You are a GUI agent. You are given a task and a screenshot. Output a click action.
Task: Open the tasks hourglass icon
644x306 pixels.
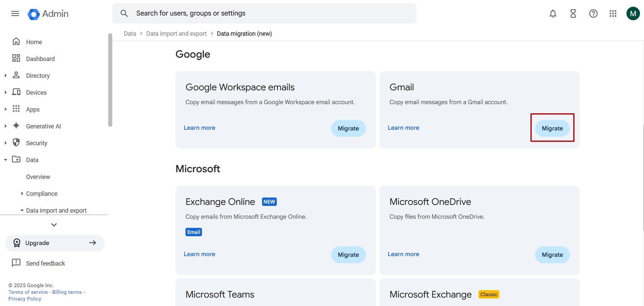(x=573, y=13)
